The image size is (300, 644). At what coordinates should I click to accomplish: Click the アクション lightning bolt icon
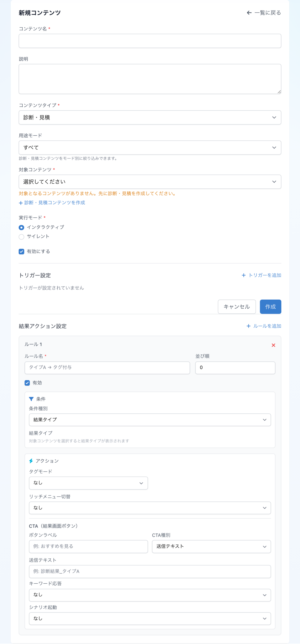pos(31,461)
